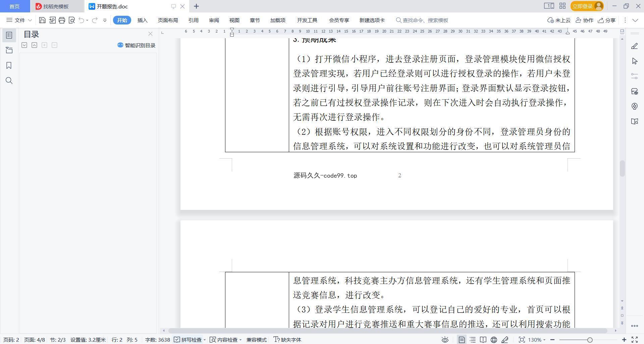Screen dimensions: 644x344
Task: Open a new document tab with plus
Action: (196, 6)
